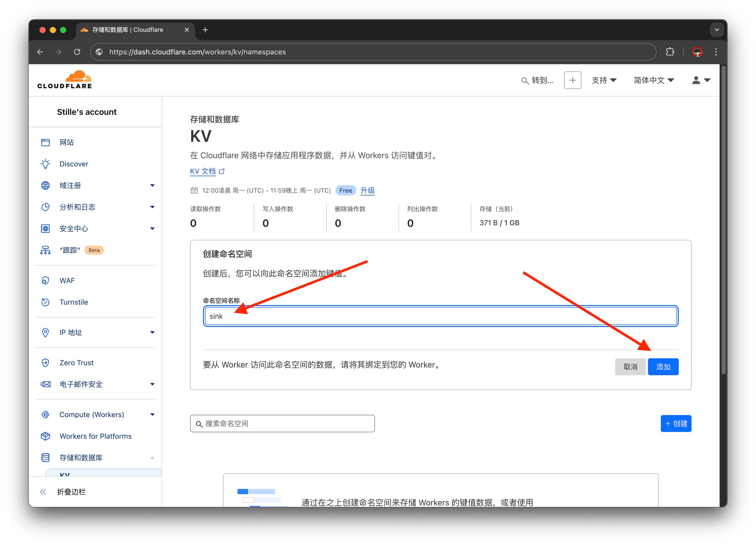
Task: Click the 电子邮件安全 envelope icon
Action: click(45, 384)
